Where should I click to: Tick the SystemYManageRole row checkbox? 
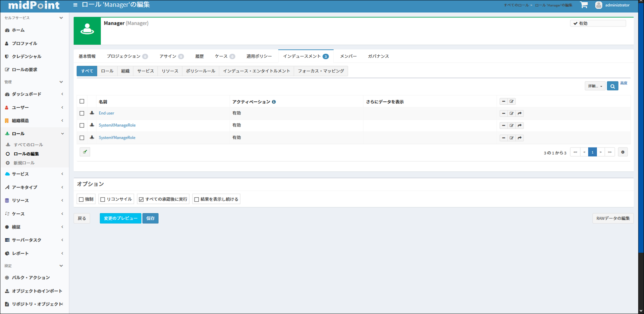click(x=82, y=138)
